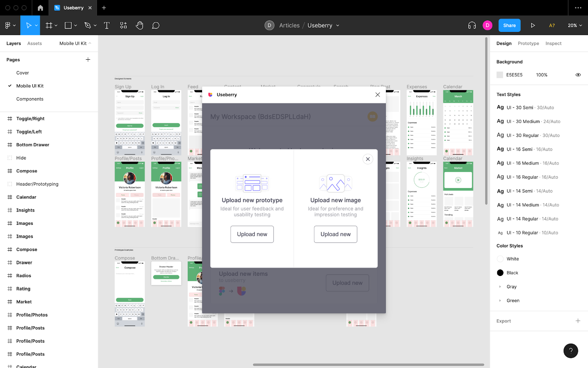Add an export setting with plus icon

tap(578, 321)
